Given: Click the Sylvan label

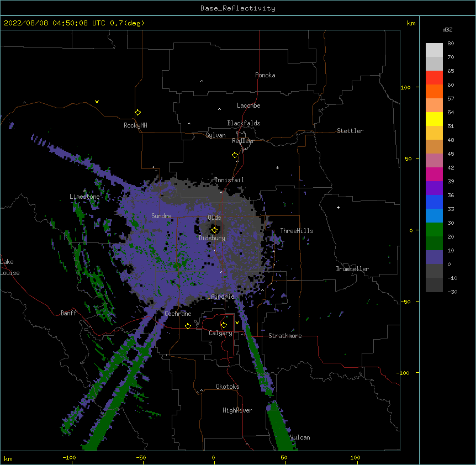Looking at the screenshot, I should pos(215,135).
